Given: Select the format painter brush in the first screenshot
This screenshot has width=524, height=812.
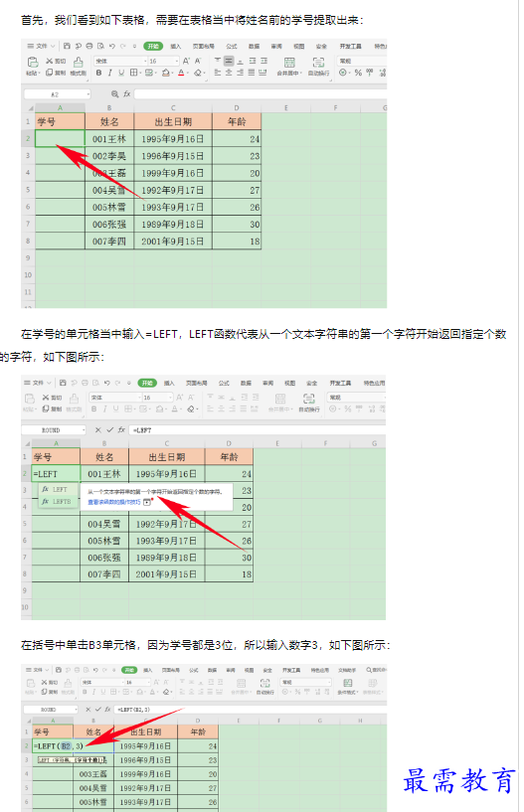Looking at the screenshot, I should point(79,63).
